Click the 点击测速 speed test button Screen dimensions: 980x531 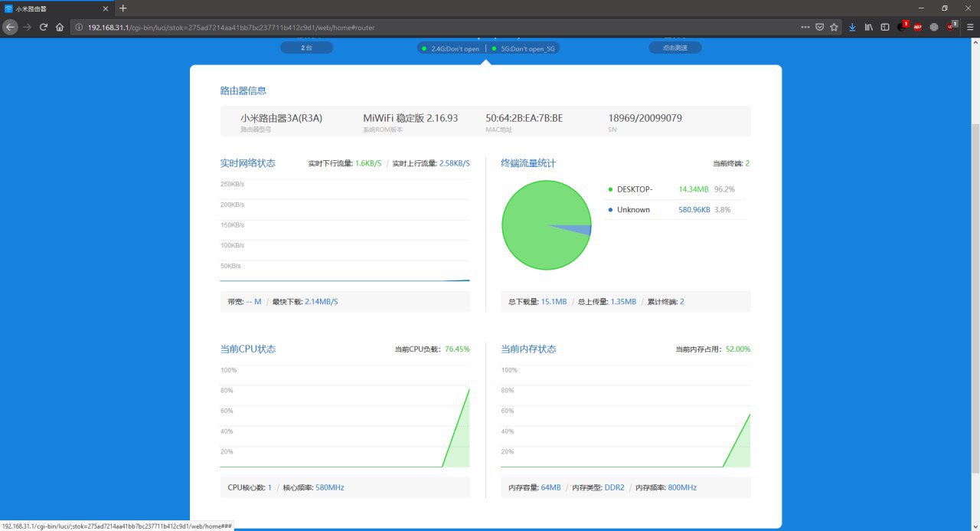pos(675,48)
